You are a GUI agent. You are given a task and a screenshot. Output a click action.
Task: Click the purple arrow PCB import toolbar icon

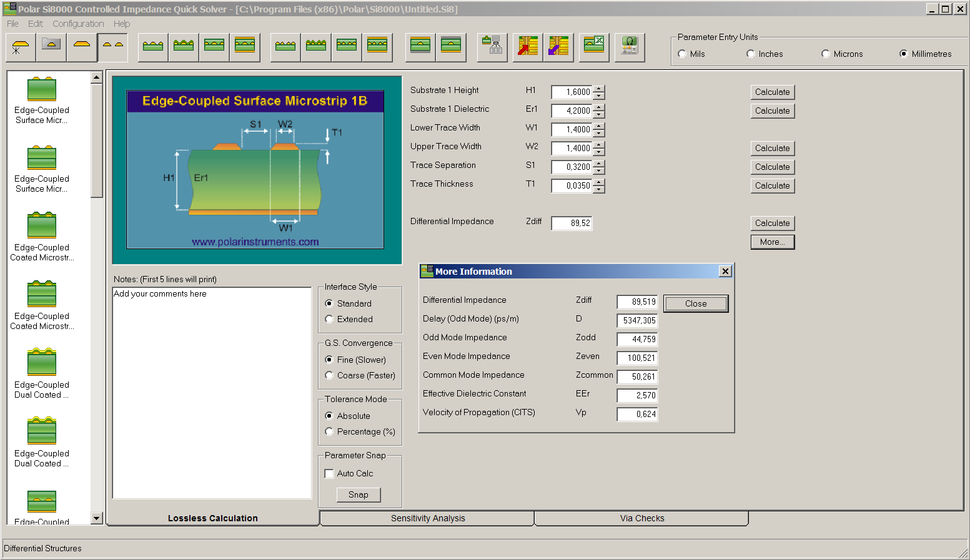(x=558, y=47)
